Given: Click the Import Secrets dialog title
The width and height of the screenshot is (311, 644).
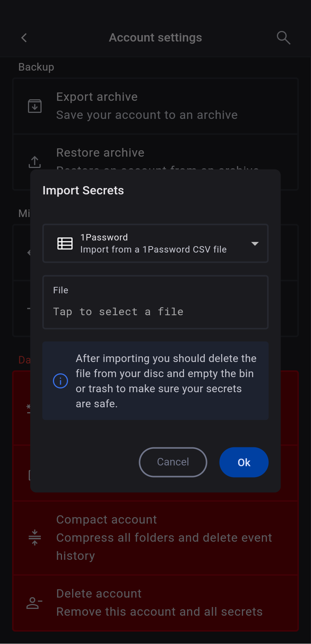Looking at the screenshot, I should (83, 191).
